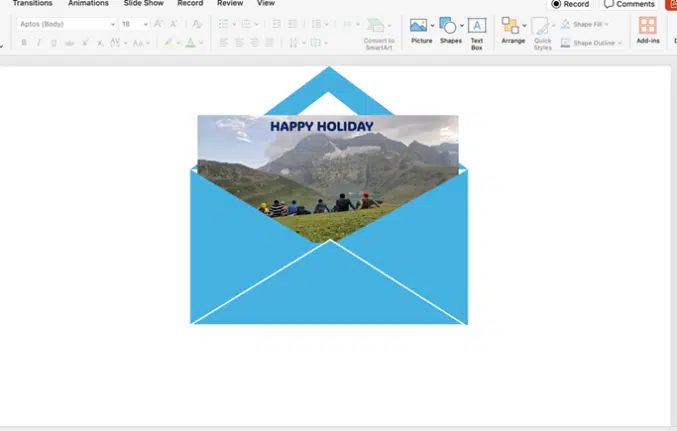
Task: Select the Record ribbon tab
Action: (190, 3)
